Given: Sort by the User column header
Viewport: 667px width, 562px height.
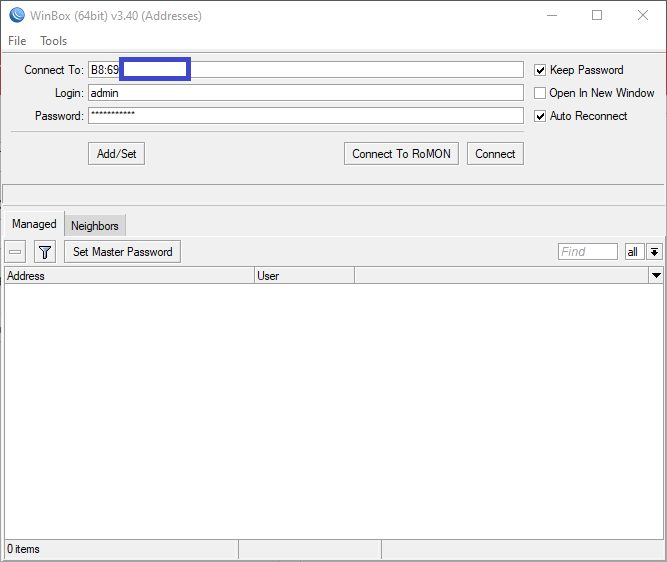Looking at the screenshot, I should [304, 276].
